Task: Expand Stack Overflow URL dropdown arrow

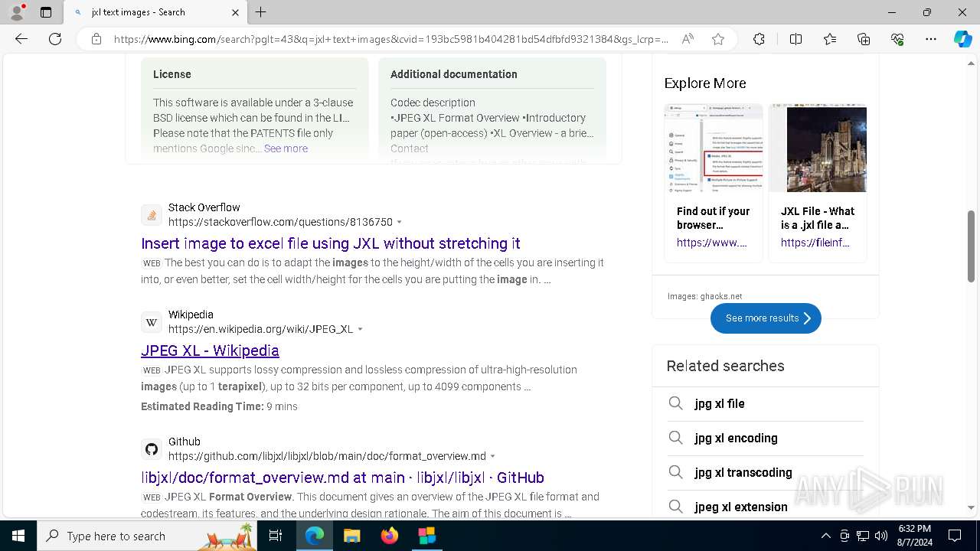Action: [399, 222]
